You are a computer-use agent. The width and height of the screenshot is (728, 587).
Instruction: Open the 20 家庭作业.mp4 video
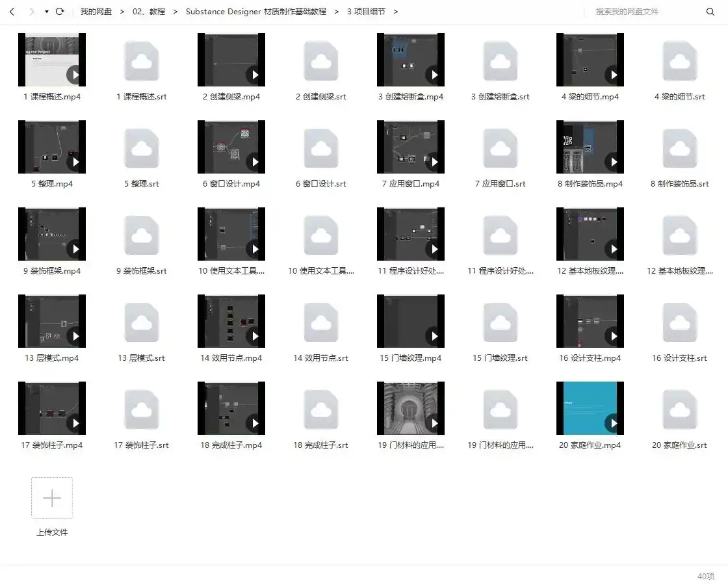pos(590,408)
